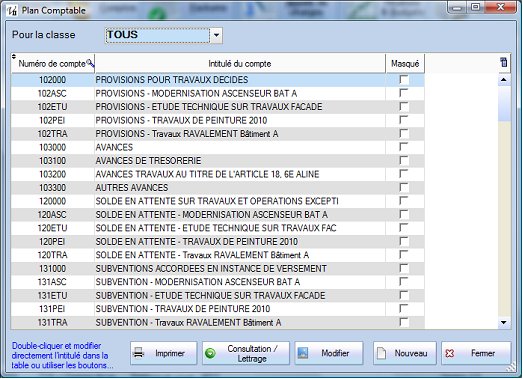The height and width of the screenshot is (379, 523).
Task: Click the Fermer button
Action: point(476,353)
